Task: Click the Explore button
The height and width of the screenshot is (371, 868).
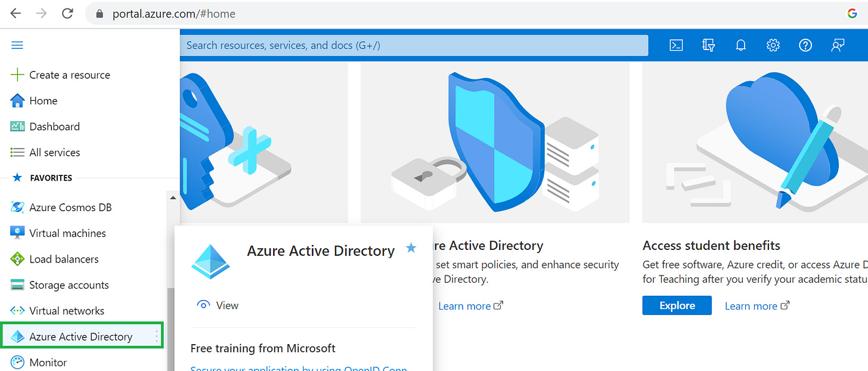Action: [677, 305]
